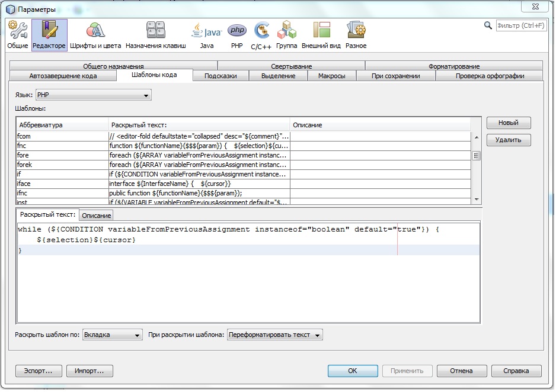556x392 pixels.
Task: Switch to Описание lower tab
Action: coord(97,216)
